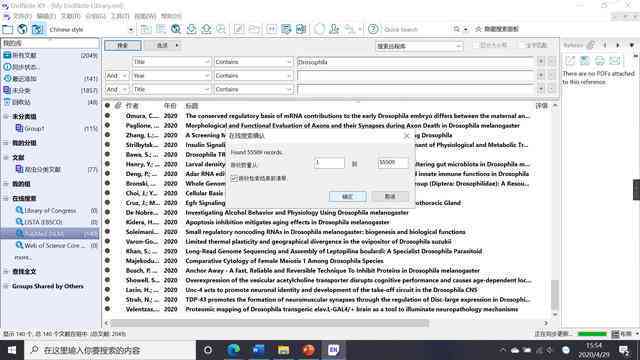This screenshot has width=640, height=360.
Task: Open the Help question mark icon
Action: click(x=373, y=29)
